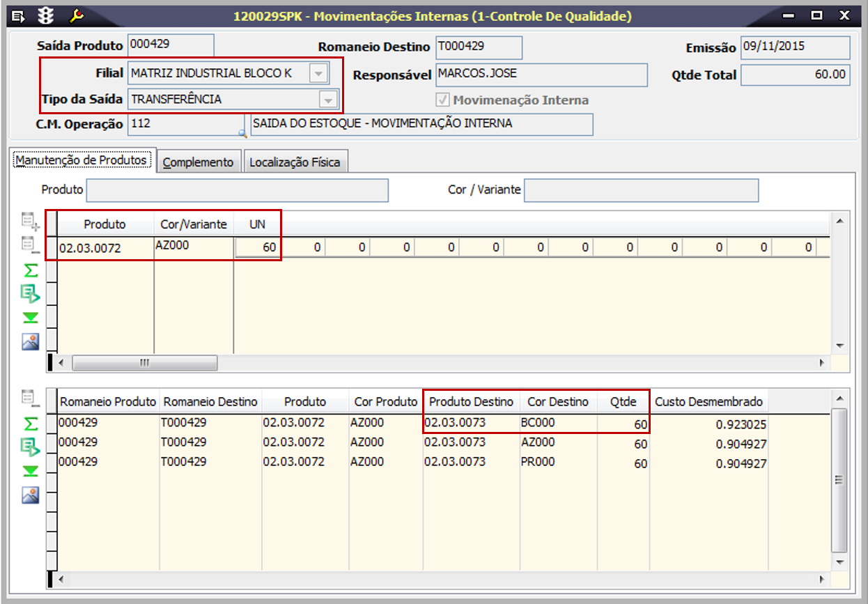Click the Produto Destino column header
The height and width of the screenshot is (604, 868).
click(471, 401)
